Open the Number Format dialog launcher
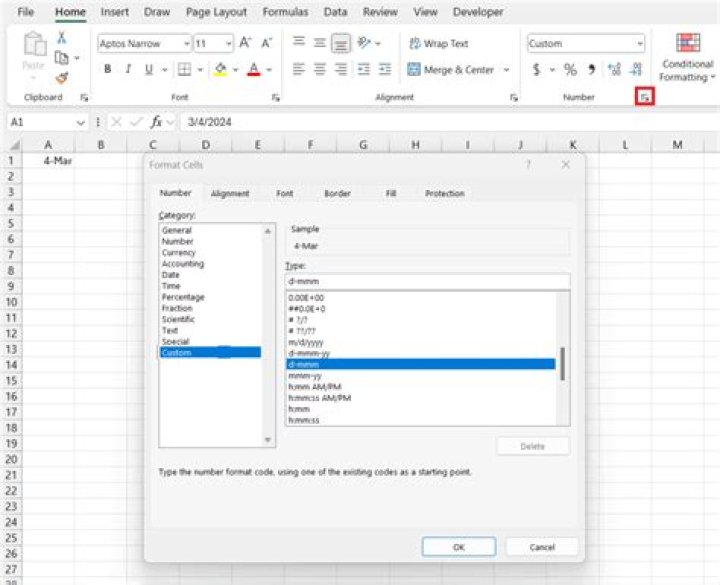 tap(646, 97)
